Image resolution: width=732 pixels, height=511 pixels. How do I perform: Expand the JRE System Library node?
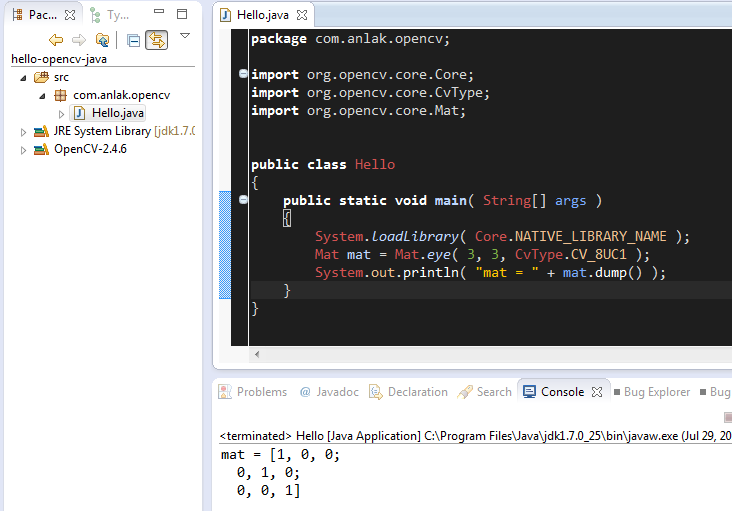click(x=24, y=131)
